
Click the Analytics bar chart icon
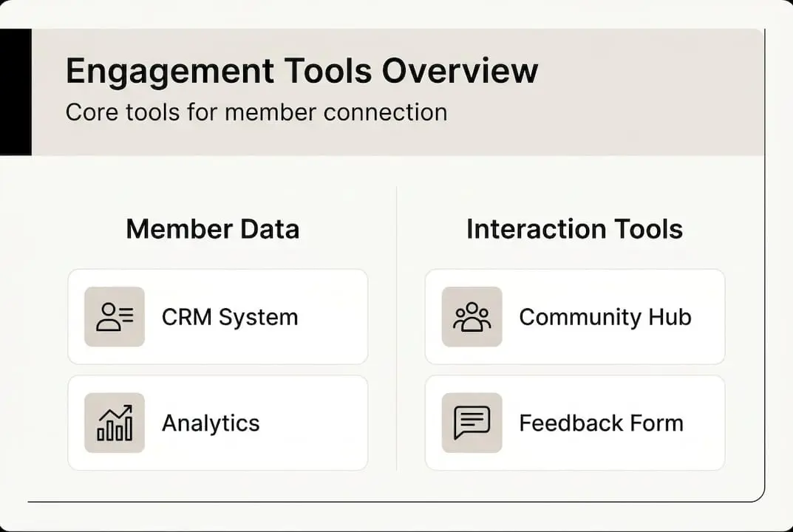point(115,423)
